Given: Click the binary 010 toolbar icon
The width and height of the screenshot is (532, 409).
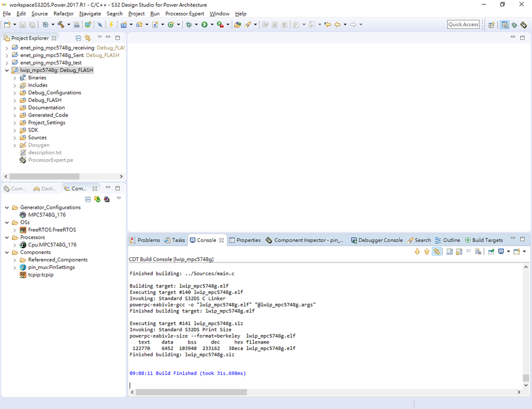Looking at the screenshot, I should [77, 24].
